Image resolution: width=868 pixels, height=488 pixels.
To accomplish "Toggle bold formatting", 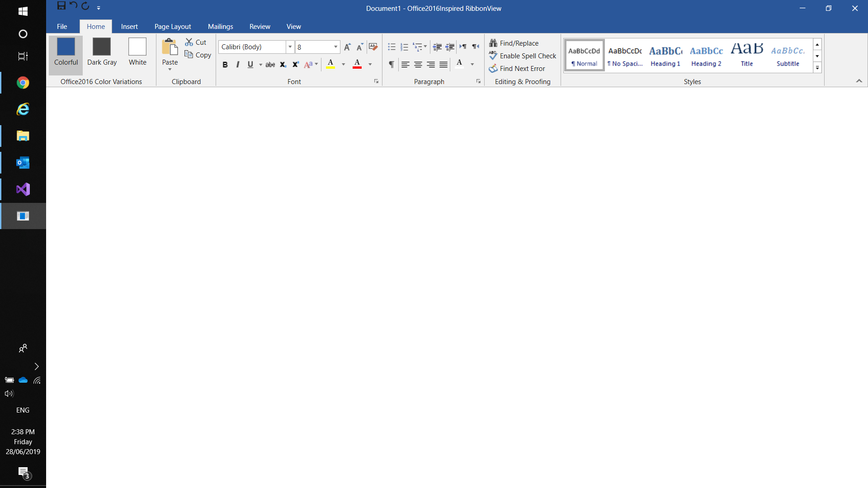I will point(225,65).
